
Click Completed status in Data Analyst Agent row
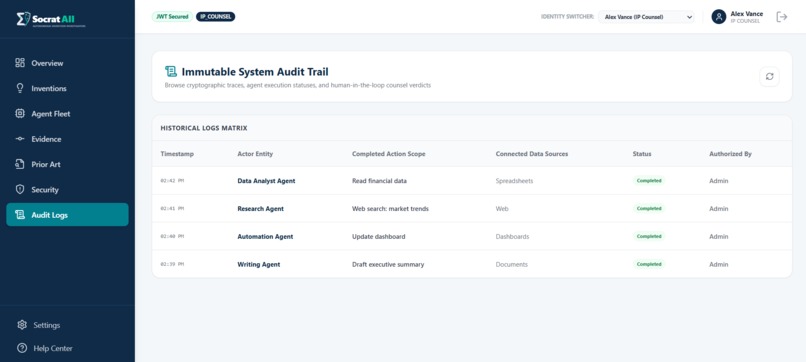[x=649, y=180]
